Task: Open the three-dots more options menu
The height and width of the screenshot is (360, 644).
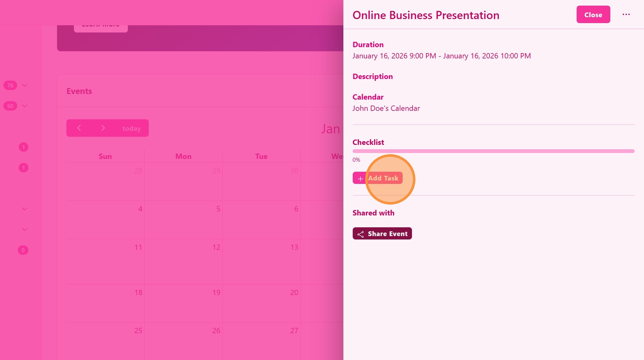Action: 626,15
